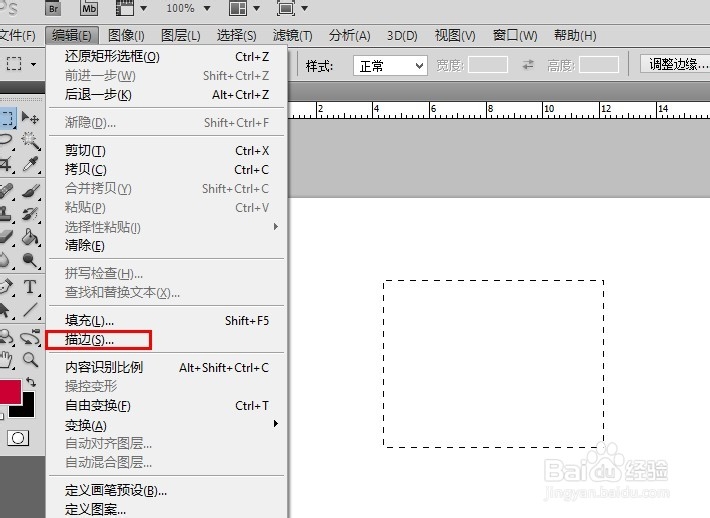Select 拷贝(C) copy command

(x=167, y=169)
